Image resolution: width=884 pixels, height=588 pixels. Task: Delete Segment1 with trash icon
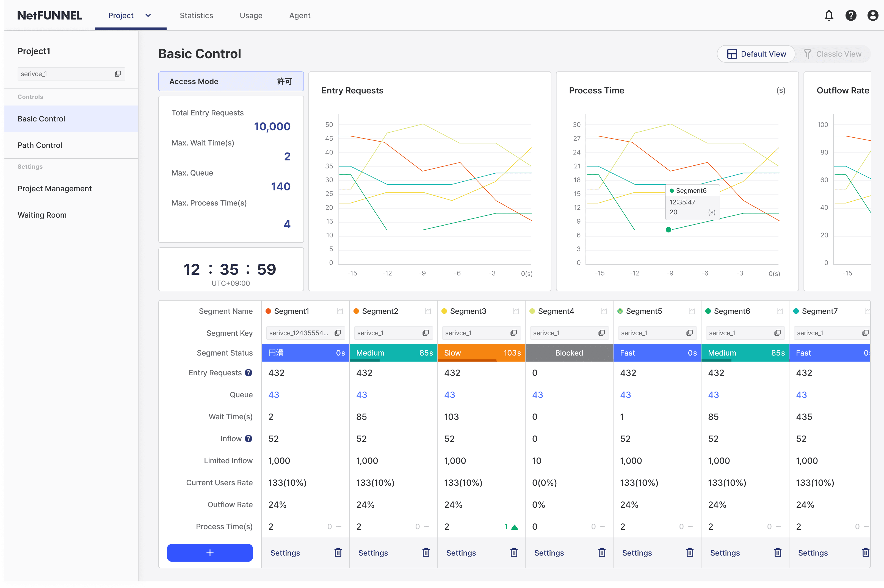click(338, 552)
